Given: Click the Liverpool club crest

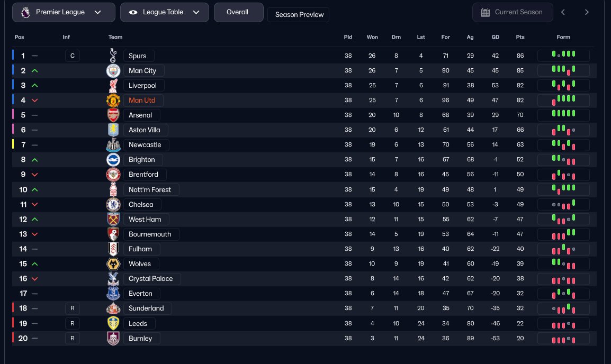Looking at the screenshot, I should pyautogui.click(x=113, y=85).
